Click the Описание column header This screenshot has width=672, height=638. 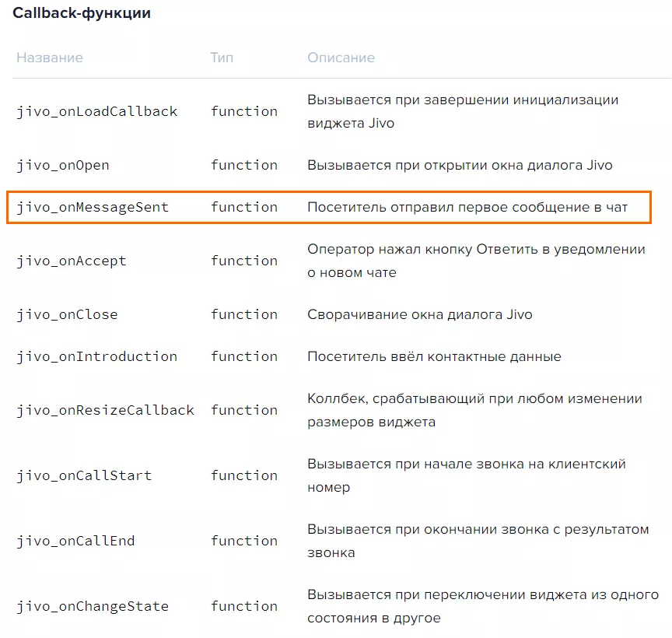point(341,58)
